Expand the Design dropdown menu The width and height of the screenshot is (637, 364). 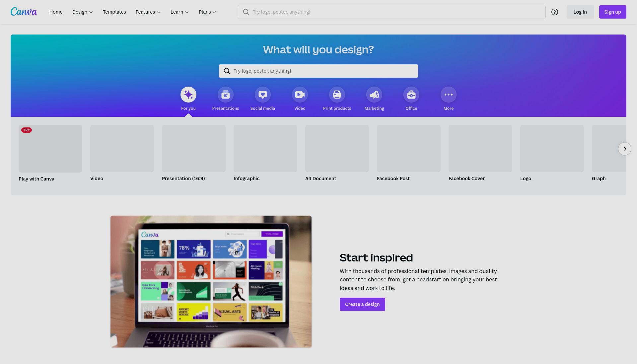tap(83, 12)
